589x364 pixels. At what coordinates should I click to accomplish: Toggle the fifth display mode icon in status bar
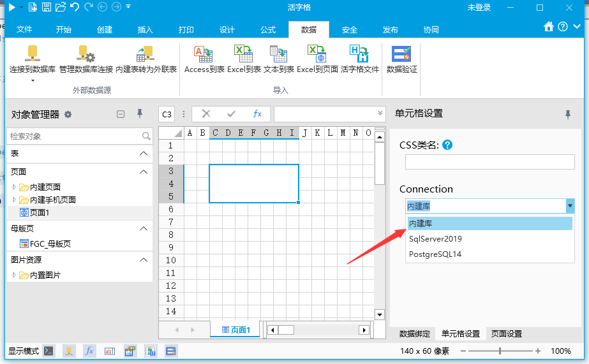(130, 351)
